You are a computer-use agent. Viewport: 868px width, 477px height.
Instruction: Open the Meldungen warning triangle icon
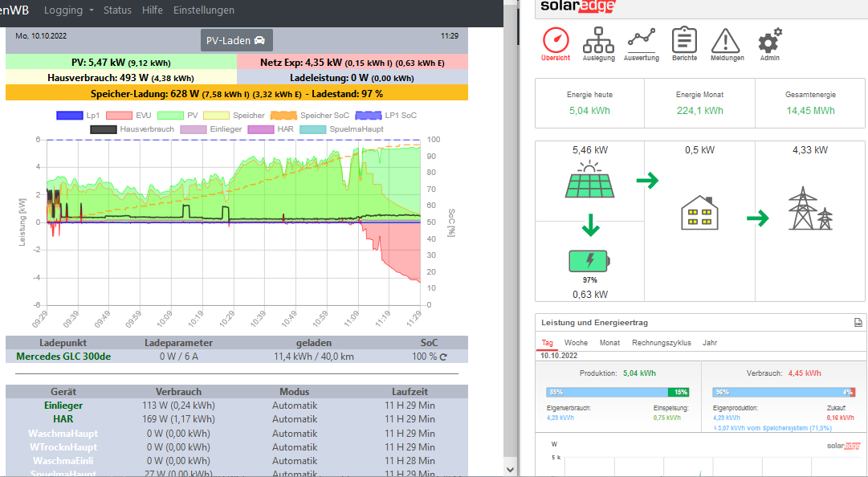[x=727, y=41]
